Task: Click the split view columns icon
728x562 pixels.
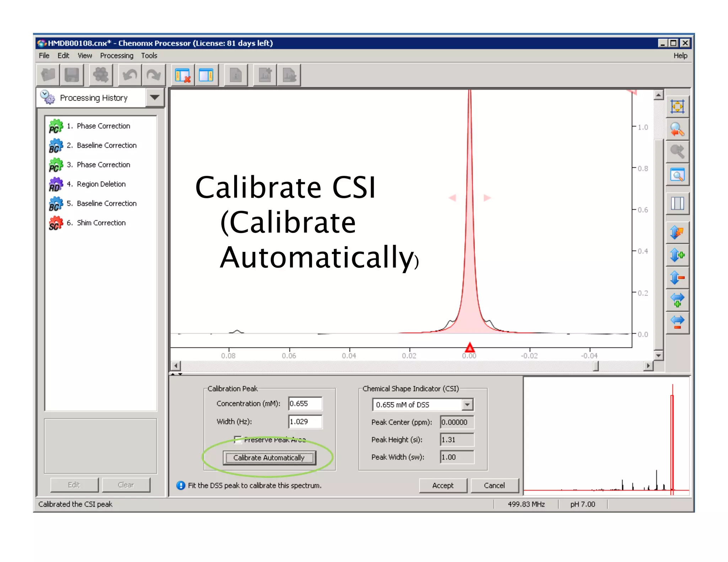Action: tap(677, 204)
